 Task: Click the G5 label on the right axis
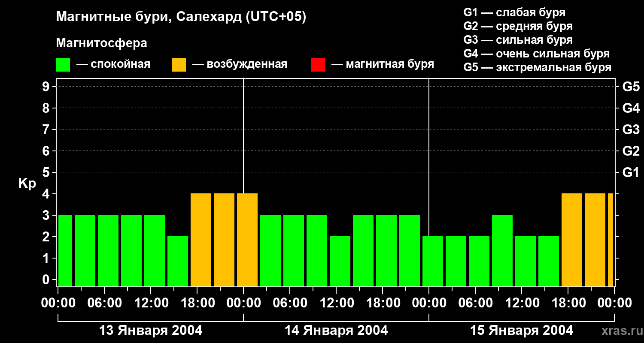[631, 87]
